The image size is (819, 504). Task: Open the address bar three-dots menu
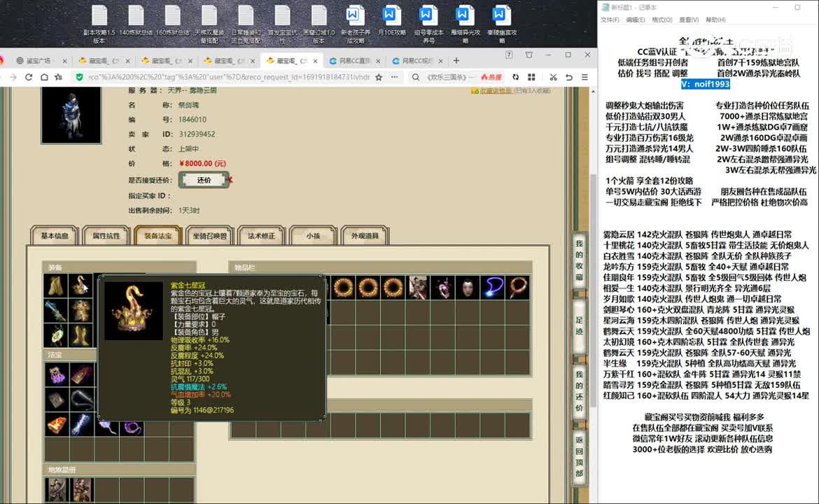[394, 77]
